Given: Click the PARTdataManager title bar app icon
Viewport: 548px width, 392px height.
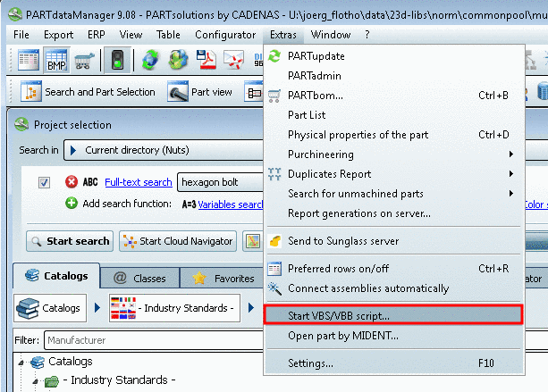Looking at the screenshot, I should click(x=15, y=14).
